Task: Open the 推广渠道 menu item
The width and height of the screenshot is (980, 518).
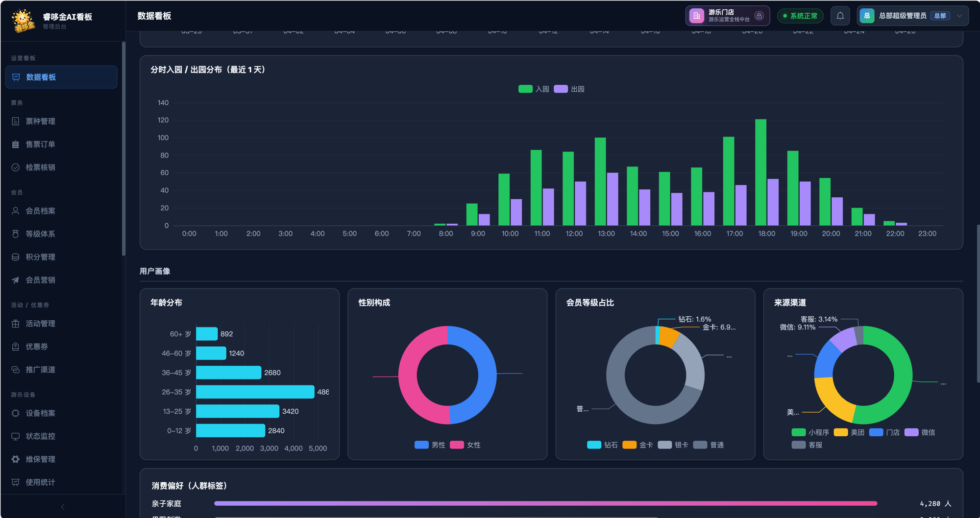Action: tap(61, 370)
